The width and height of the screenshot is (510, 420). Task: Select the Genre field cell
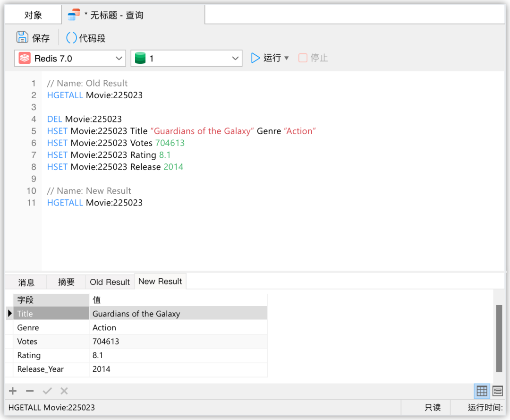51,327
